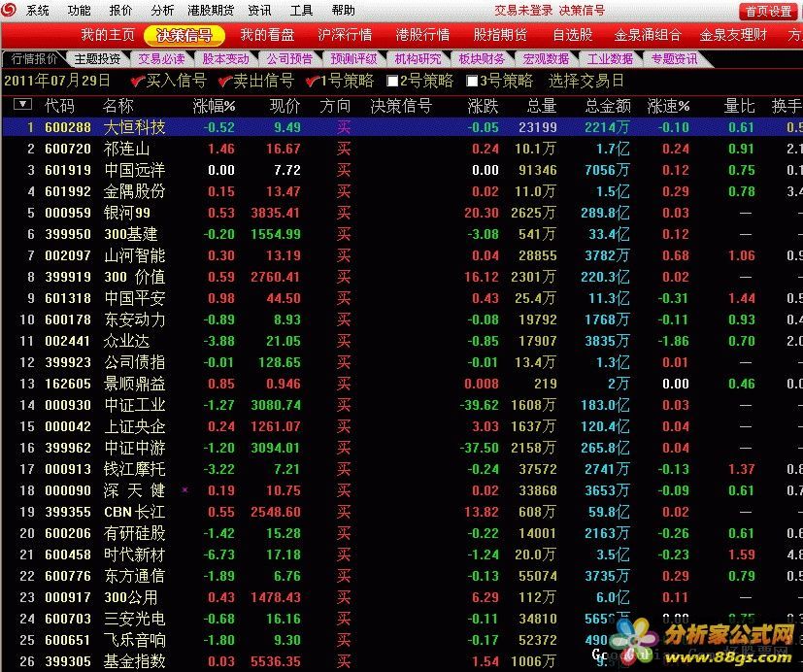Screen dimensions: 803x672
Task: Open the 资讯 menu
Action: (259, 11)
